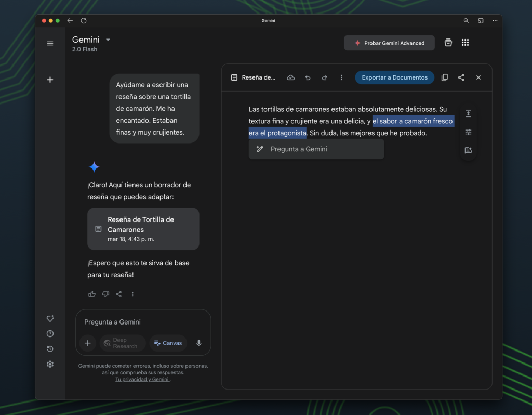The height and width of the screenshot is (415, 532).
Task: Click Exportar a Documentos button
Action: pyautogui.click(x=395, y=77)
